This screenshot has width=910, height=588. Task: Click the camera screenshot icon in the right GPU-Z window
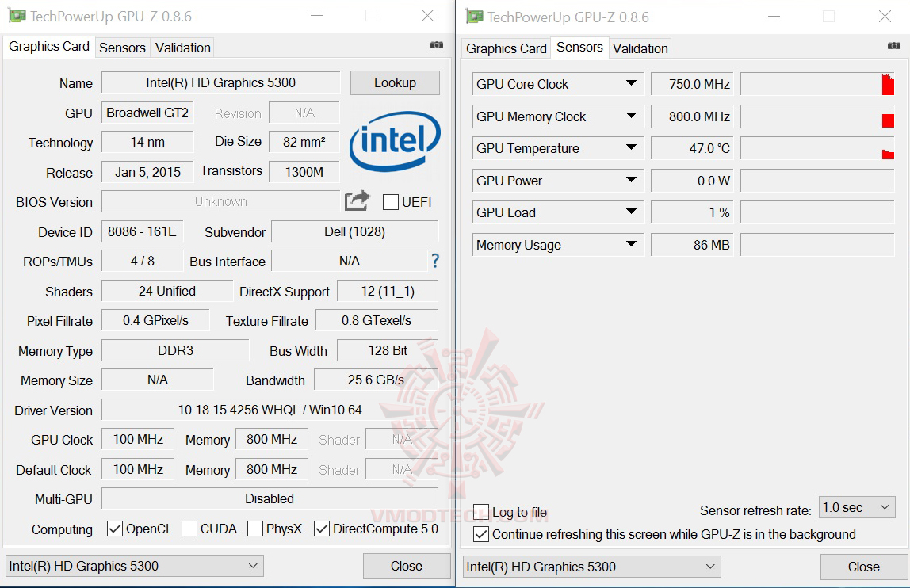coord(894,45)
